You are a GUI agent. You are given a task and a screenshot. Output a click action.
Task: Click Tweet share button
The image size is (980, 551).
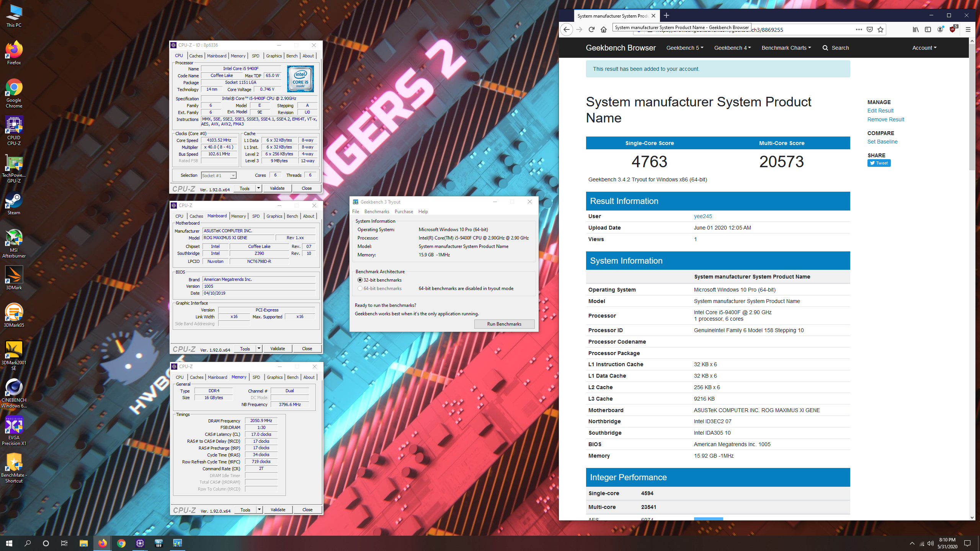point(879,163)
